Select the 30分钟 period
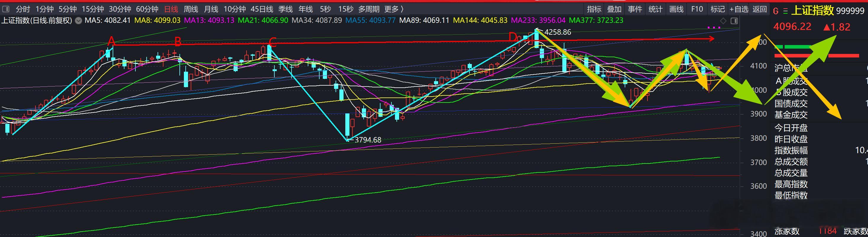Viewport: 868px width, 237px height. coord(120,9)
